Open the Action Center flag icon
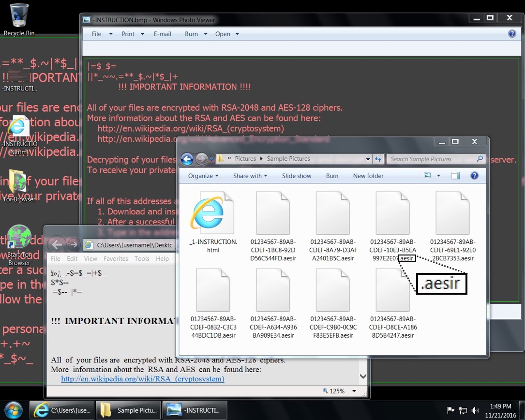Viewport: 525px width, 420px height. pos(450,410)
